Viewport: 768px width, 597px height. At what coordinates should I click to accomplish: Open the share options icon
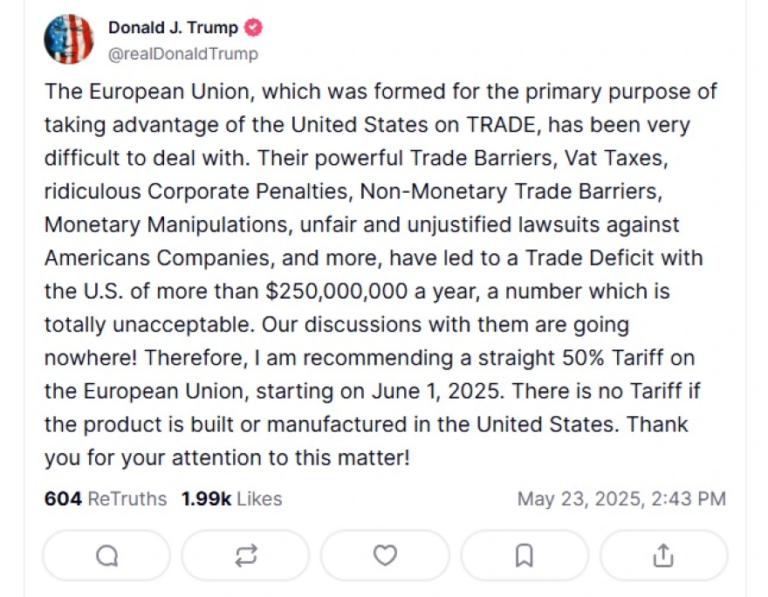pyautogui.click(x=663, y=555)
